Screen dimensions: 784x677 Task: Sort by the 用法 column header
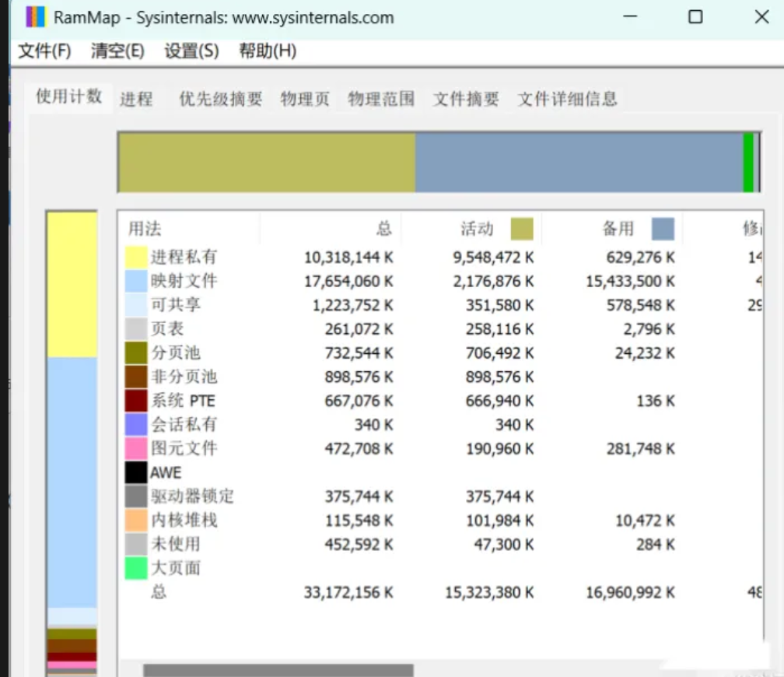pos(189,229)
